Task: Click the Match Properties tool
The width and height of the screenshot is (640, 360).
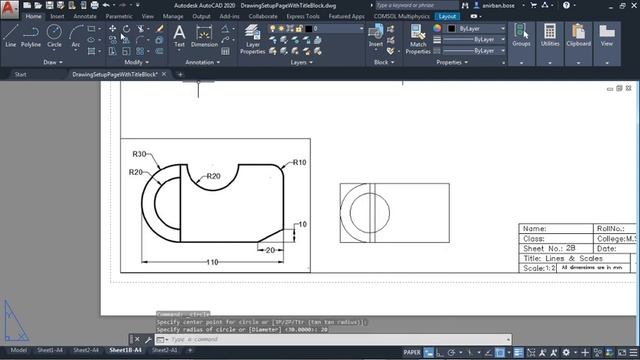Action: 418,39
